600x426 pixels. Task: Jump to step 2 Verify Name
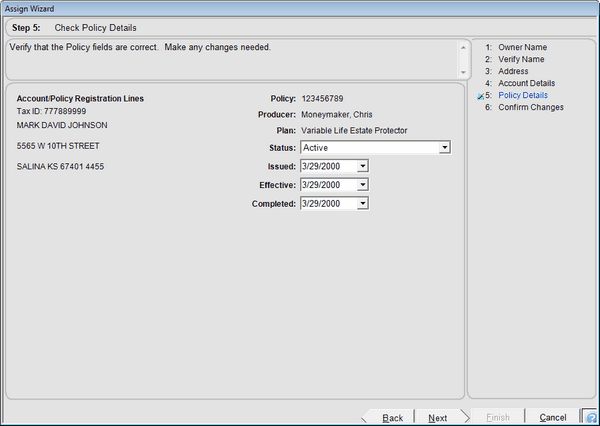click(522, 59)
